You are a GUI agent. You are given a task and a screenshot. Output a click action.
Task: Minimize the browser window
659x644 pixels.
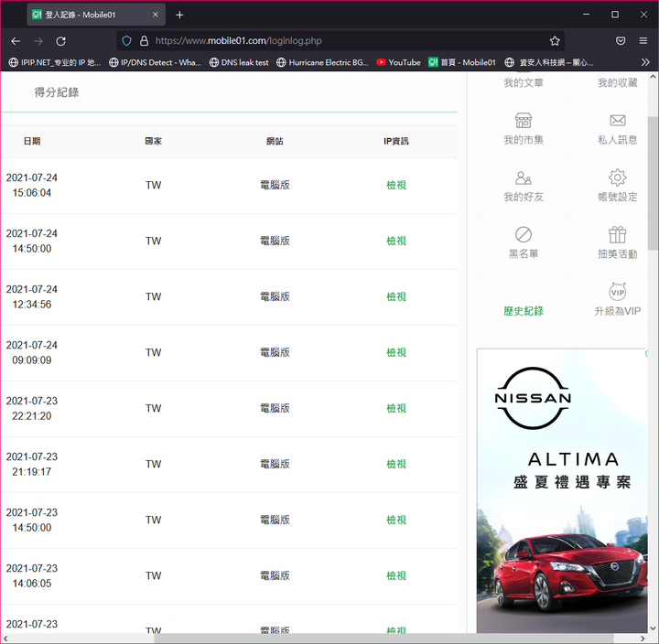(587, 15)
